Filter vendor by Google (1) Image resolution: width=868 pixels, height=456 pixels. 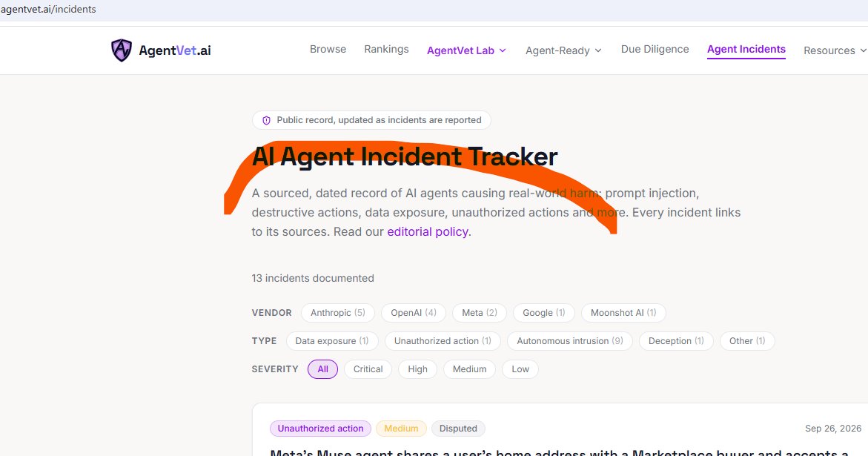point(543,313)
